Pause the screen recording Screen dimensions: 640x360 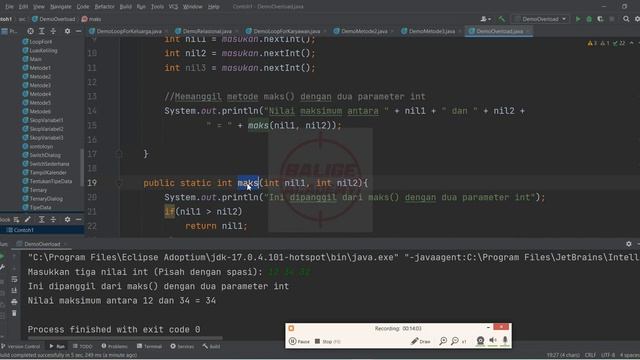[x=299, y=341]
